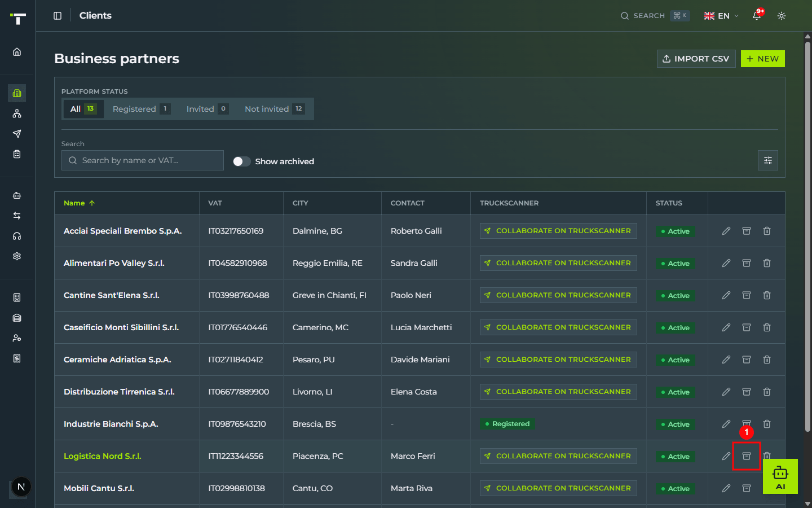Collaborate on Truckscanner for Acciai Speciali Brembo
Image resolution: width=812 pixels, height=508 pixels.
[x=558, y=231]
